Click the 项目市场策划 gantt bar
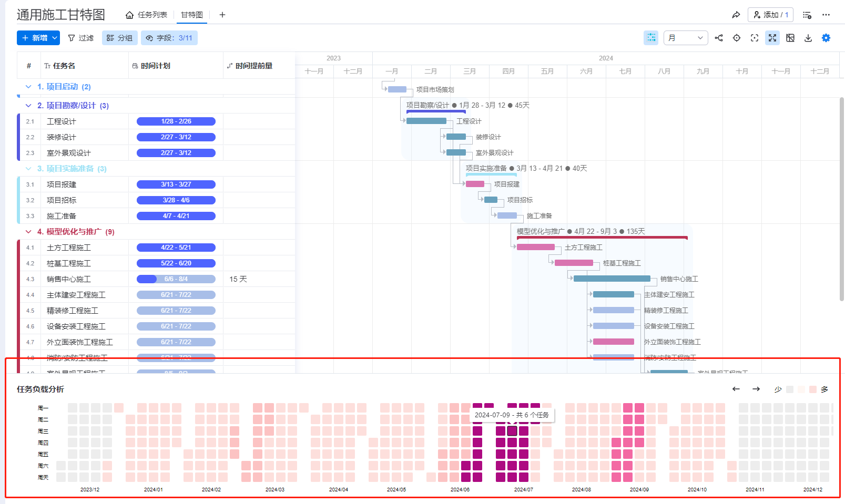The width and height of the screenshot is (845, 504). (x=397, y=89)
